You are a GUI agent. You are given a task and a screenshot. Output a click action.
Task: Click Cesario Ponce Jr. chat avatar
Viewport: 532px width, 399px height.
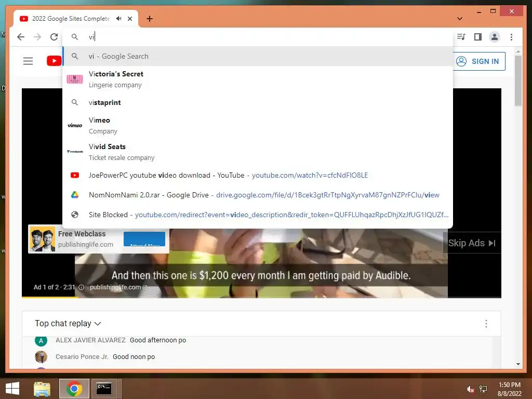pos(41,357)
